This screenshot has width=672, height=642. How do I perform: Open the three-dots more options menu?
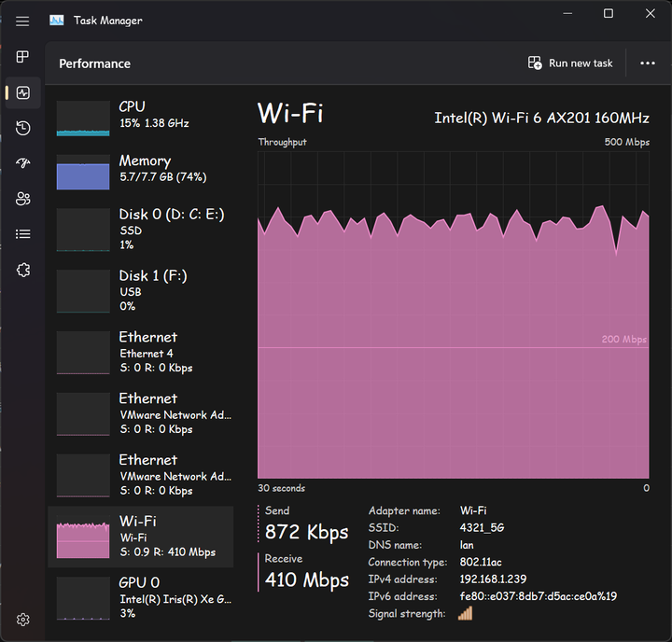pos(647,63)
